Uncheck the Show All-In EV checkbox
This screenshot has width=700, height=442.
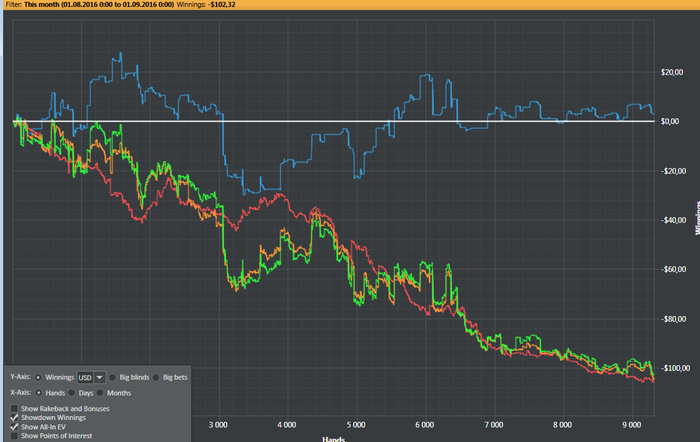(x=14, y=427)
